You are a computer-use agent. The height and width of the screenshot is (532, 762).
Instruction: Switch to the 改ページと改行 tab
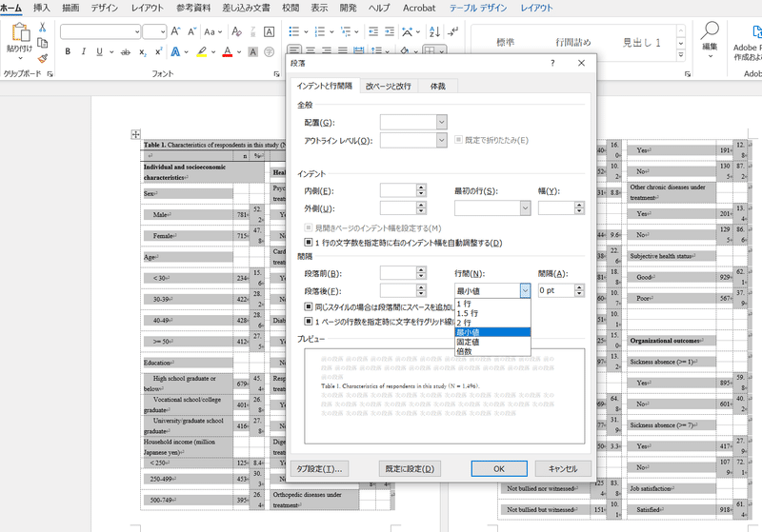(x=389, y=86)
